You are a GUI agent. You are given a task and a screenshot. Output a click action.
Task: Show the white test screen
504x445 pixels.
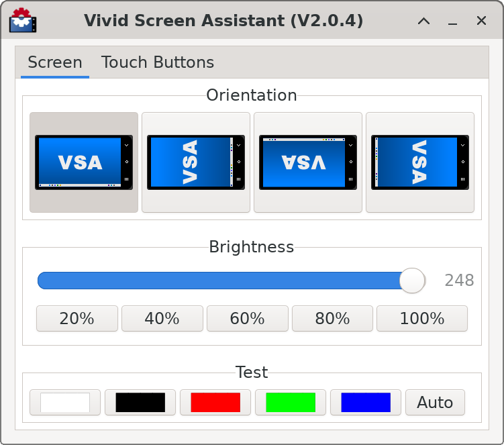point(65,403)
